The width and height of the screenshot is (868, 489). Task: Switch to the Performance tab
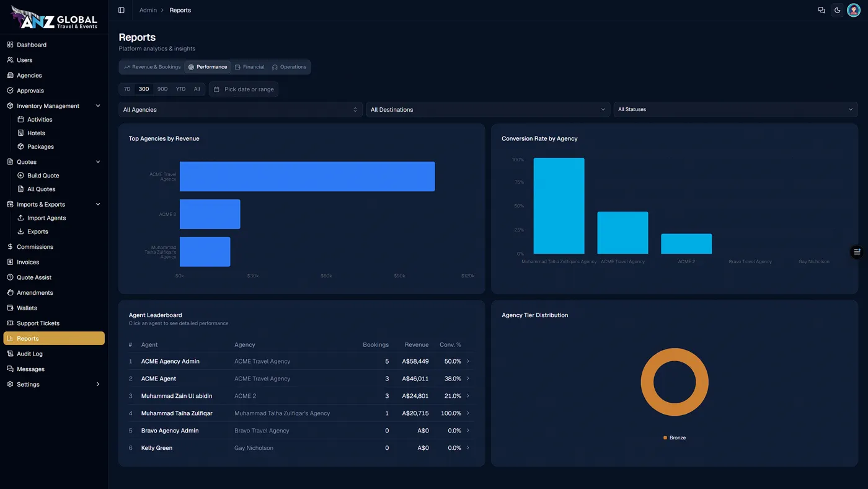pos(208,67)
